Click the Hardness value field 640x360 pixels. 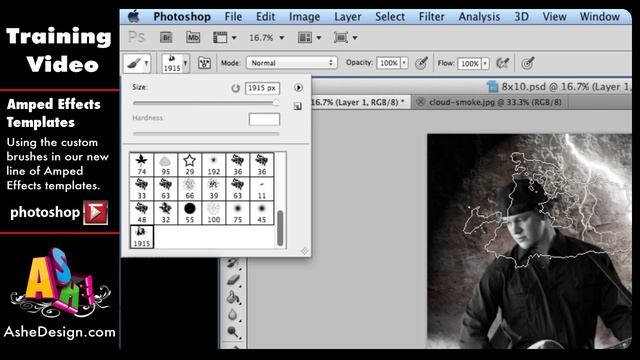coord(264,119)
